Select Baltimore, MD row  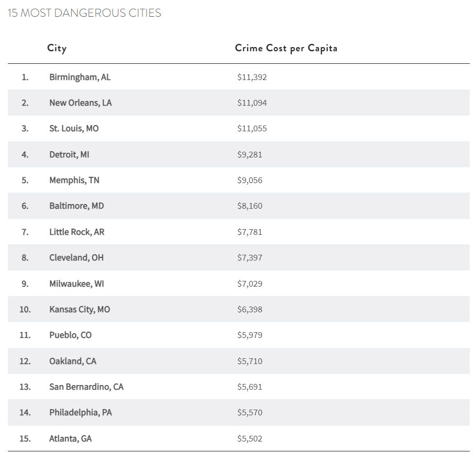coord(239,206)
